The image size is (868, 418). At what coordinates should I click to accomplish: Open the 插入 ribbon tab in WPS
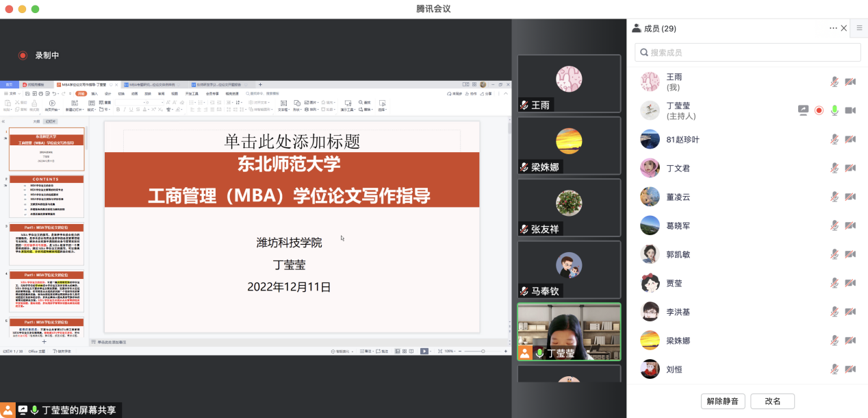[x=94, y=93]
